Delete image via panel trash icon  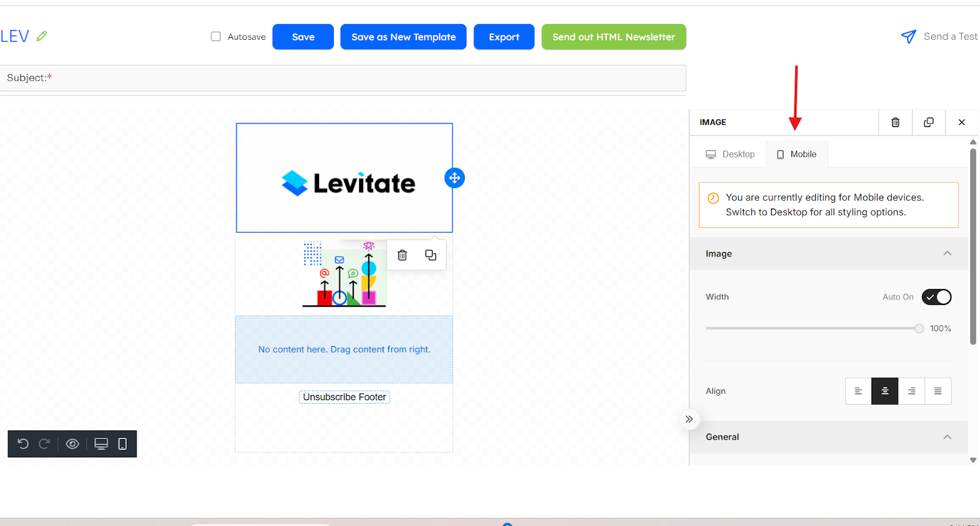click(895, 122)
